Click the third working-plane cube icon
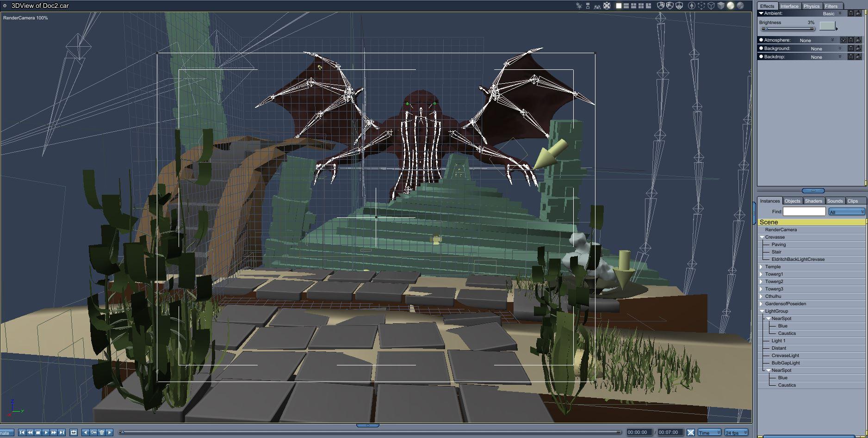Viewport: 868px width, 438px height. [x=679, y=6]
